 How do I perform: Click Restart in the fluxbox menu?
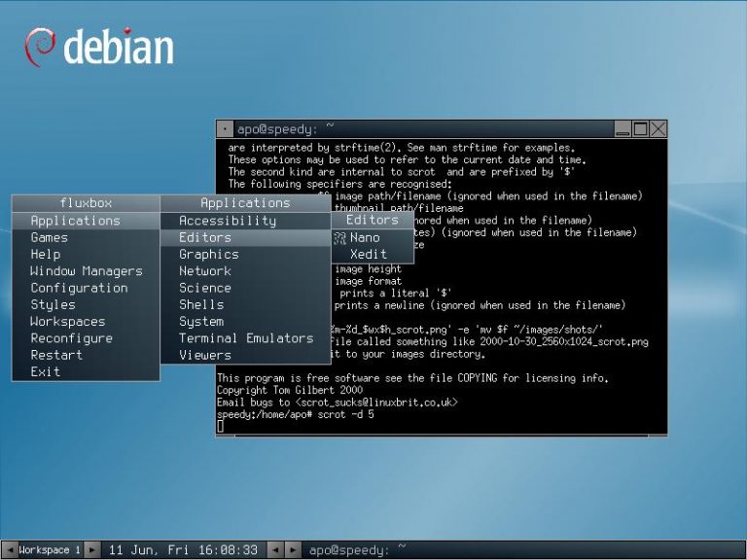pyautogui.click(x=56, y=355)
